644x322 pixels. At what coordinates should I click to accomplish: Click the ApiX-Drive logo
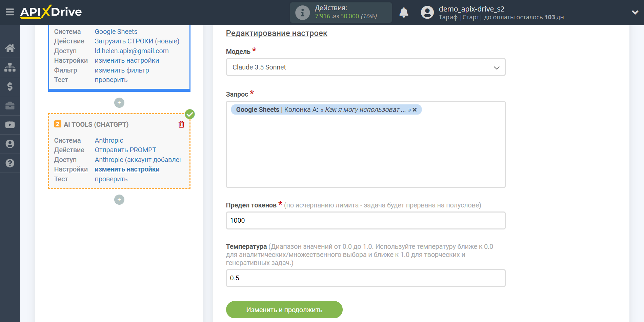pos(51,12)
